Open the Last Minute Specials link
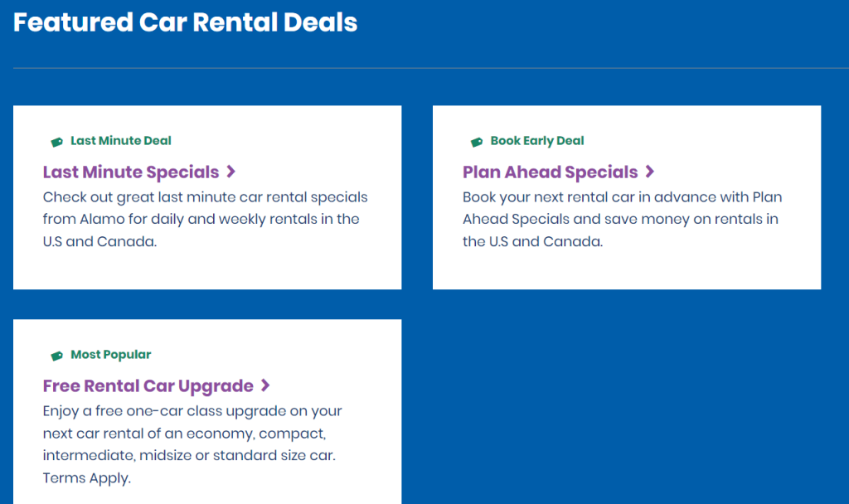849x504 pixels. pos(131,172)
